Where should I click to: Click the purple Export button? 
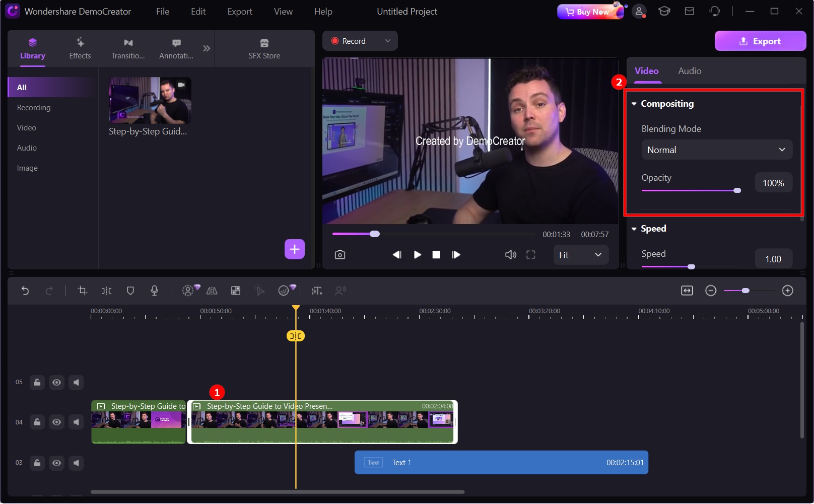click(x=761, y=41)
